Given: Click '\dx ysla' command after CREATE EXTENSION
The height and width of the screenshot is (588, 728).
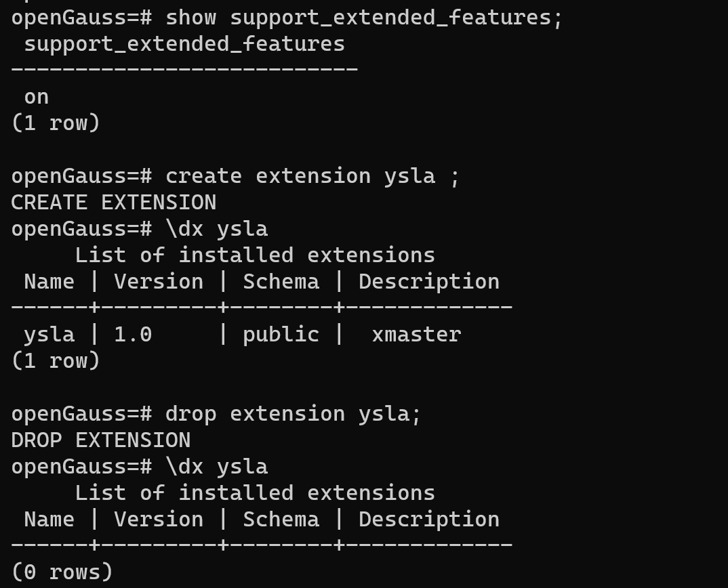Looking at the screenshot, I should pyautogui.click(x=216, y=229).
